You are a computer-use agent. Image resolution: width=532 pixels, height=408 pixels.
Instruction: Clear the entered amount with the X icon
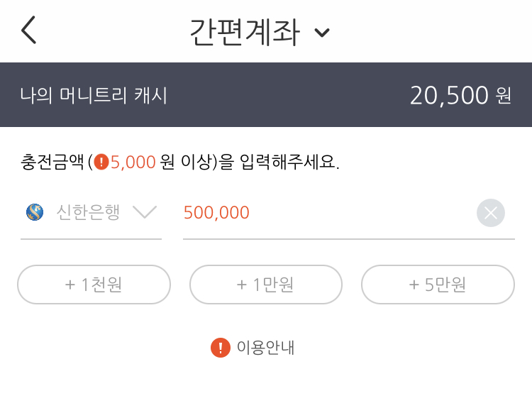pos(490,213)
